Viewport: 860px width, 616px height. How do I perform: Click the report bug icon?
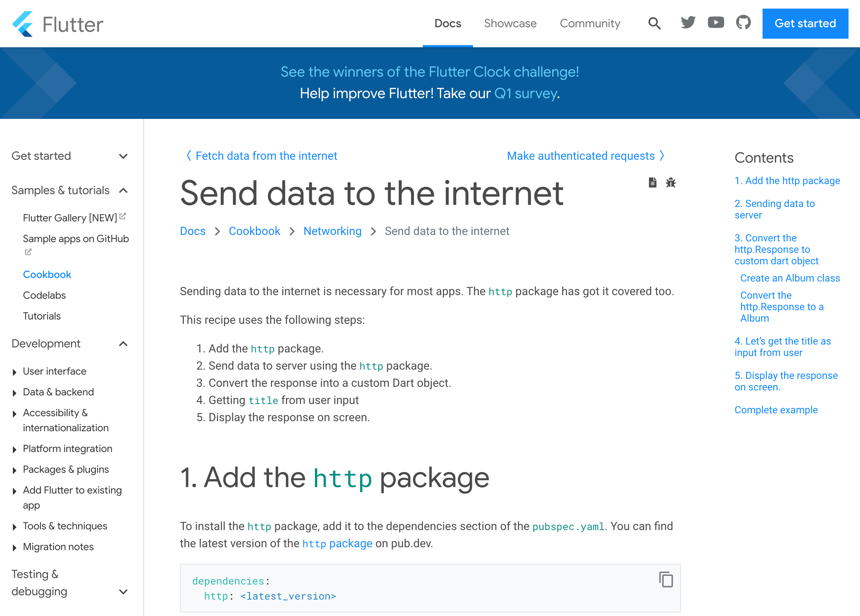click(670, 183)
